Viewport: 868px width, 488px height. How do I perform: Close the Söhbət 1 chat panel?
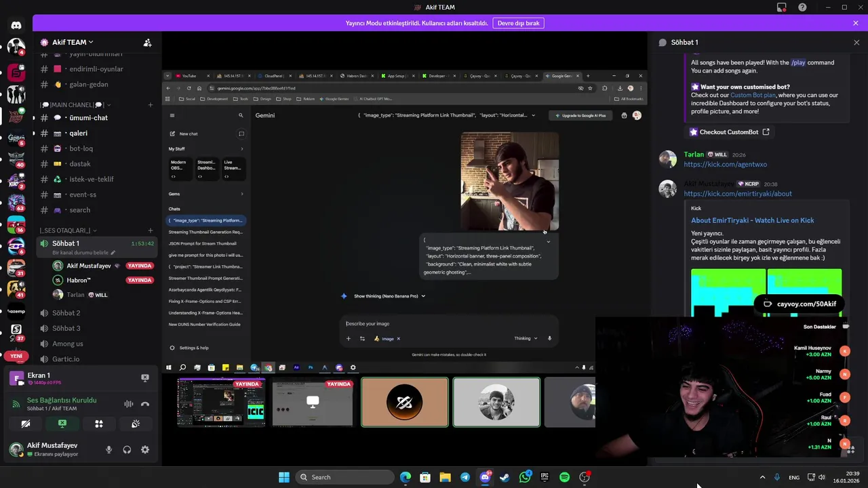[856, 42]
